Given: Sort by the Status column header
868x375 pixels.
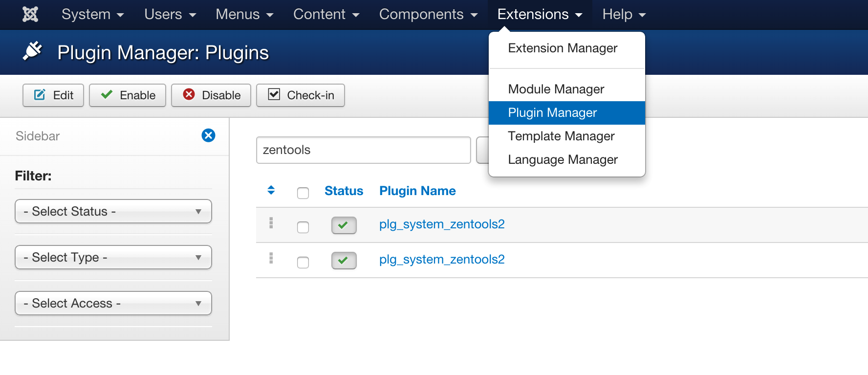Looking at the screenshot, I should 344,191.
